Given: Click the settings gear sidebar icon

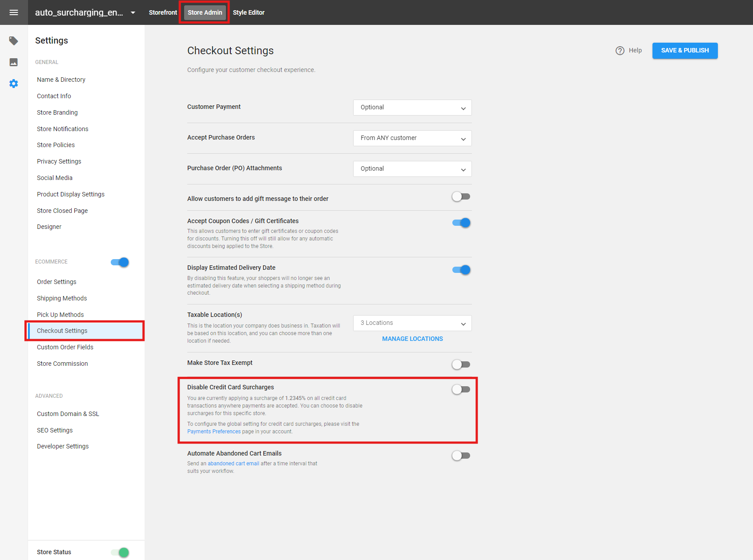Looking at the screenshot, I should point(13,83).
